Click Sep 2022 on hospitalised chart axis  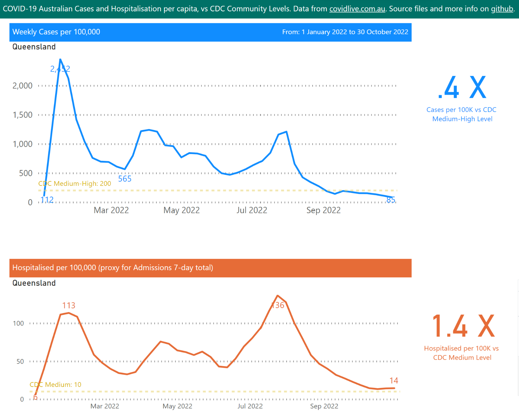pos(324,406)
